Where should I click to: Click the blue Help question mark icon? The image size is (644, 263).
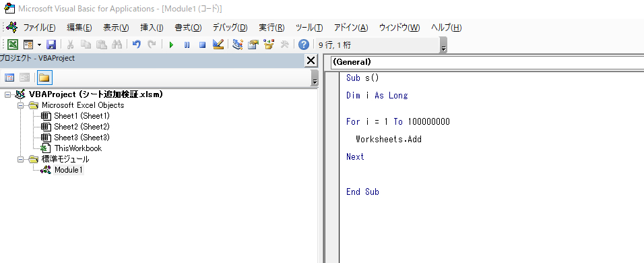point(304,45)
